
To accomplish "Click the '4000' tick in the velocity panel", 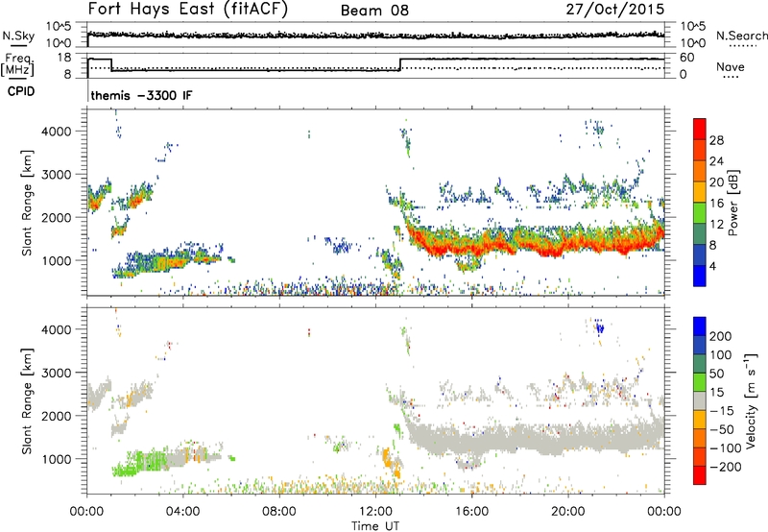I will 56,329.
